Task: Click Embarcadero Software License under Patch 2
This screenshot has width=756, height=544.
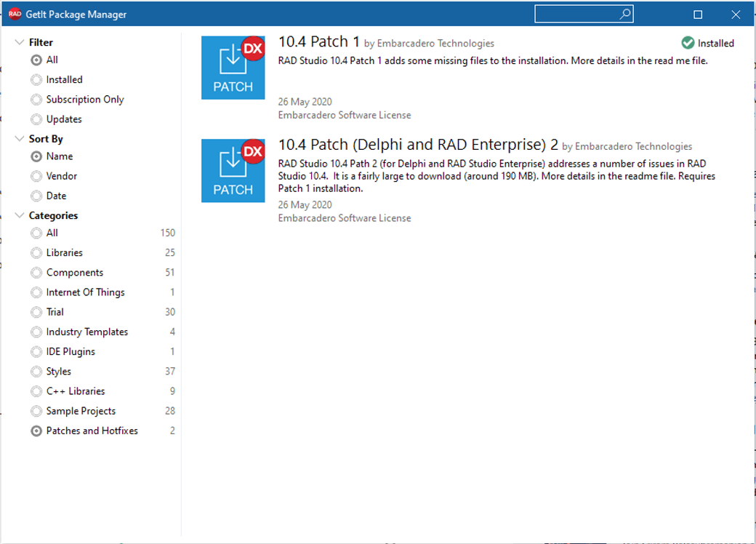Action: [345, 218]
